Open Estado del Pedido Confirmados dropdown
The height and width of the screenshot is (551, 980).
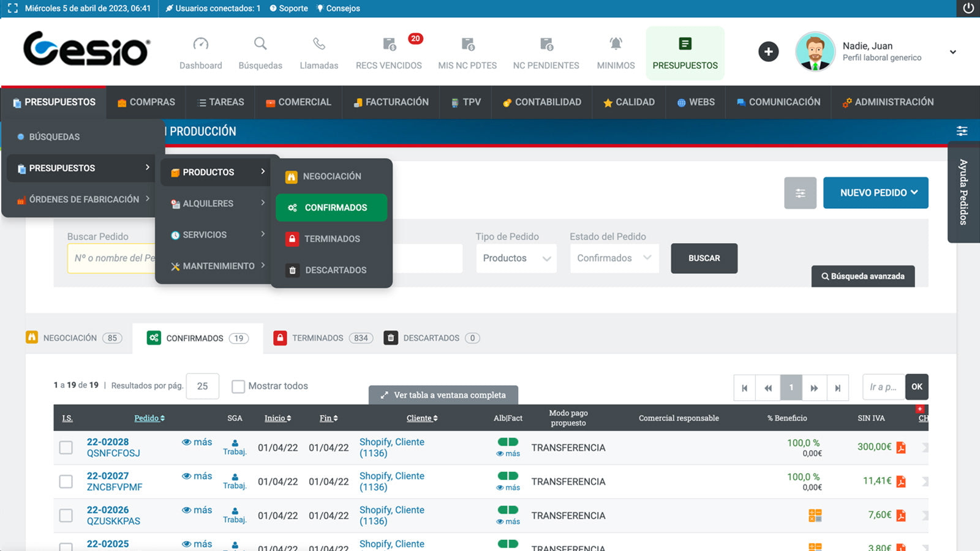pyautogui.click(x=614, y=258)
